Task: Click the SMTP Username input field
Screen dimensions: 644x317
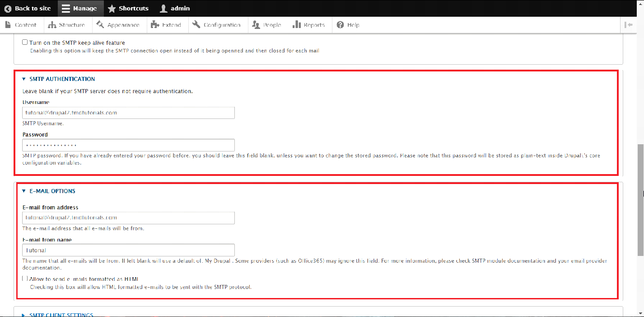Action: point(128,113)
